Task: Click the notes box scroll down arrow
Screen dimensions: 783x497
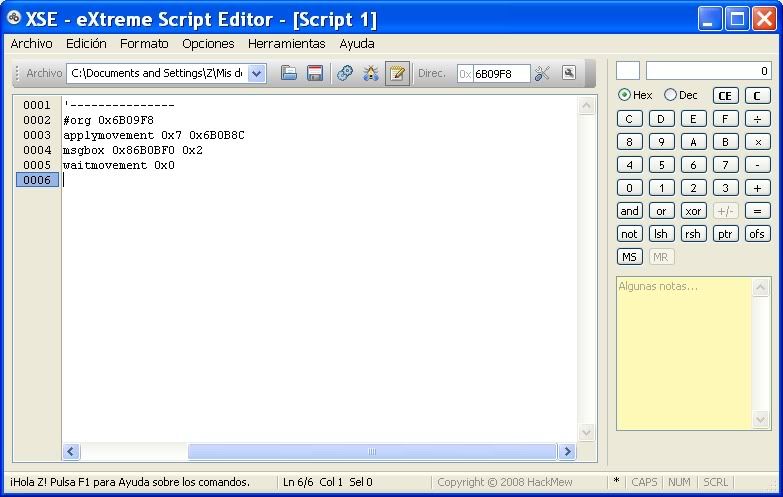Action: click(760, 420)
